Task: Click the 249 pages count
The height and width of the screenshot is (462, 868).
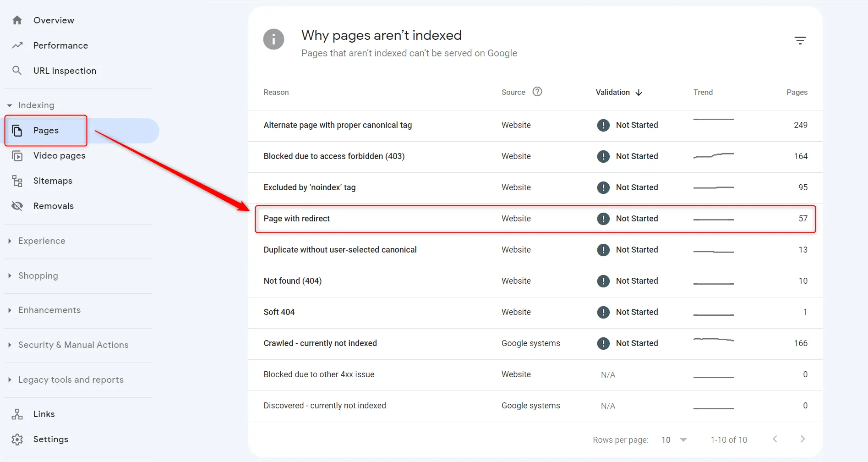Action: pyautogui.click(x=800, y=125)
